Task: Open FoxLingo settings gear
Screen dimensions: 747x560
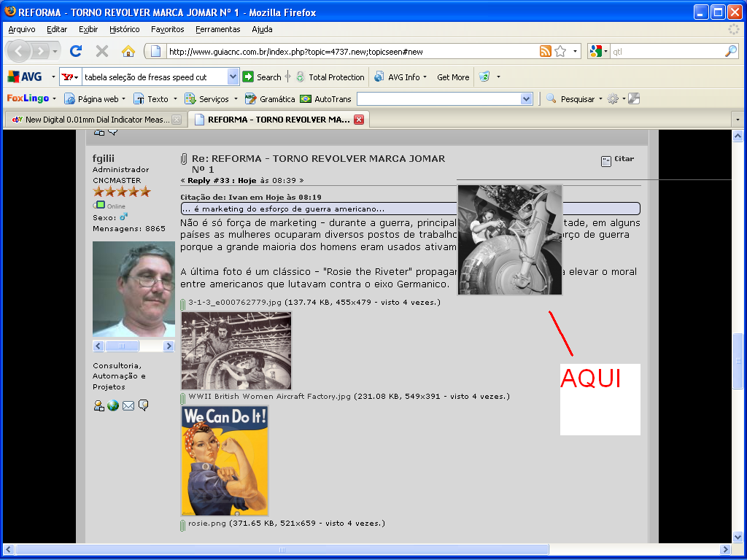Action: 613,98
